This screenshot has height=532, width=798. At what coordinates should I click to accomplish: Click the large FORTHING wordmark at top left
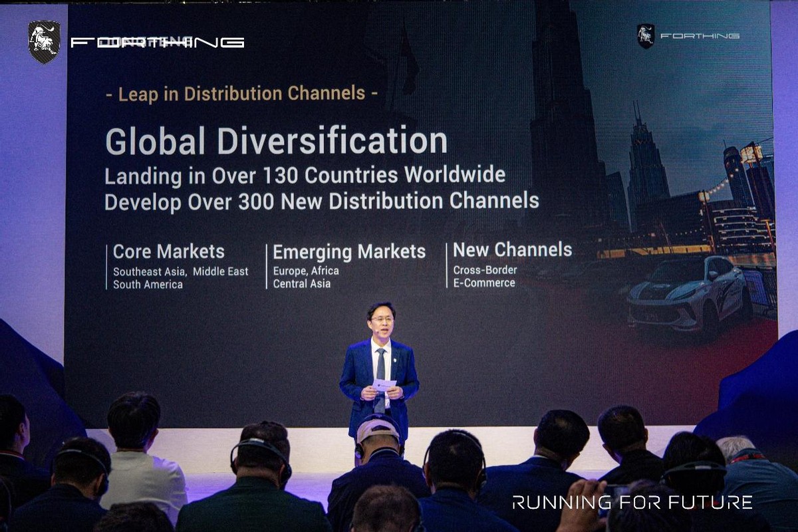click(x=158, y=43)
